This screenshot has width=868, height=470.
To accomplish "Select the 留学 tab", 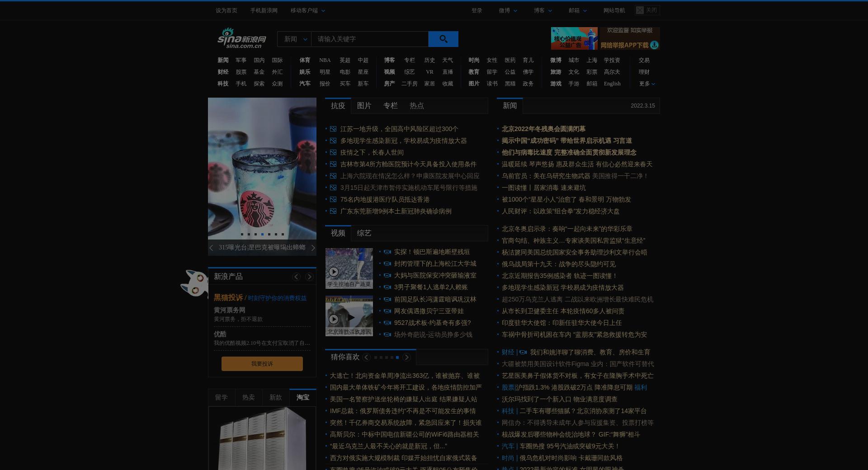I will (x=222, y=398).
